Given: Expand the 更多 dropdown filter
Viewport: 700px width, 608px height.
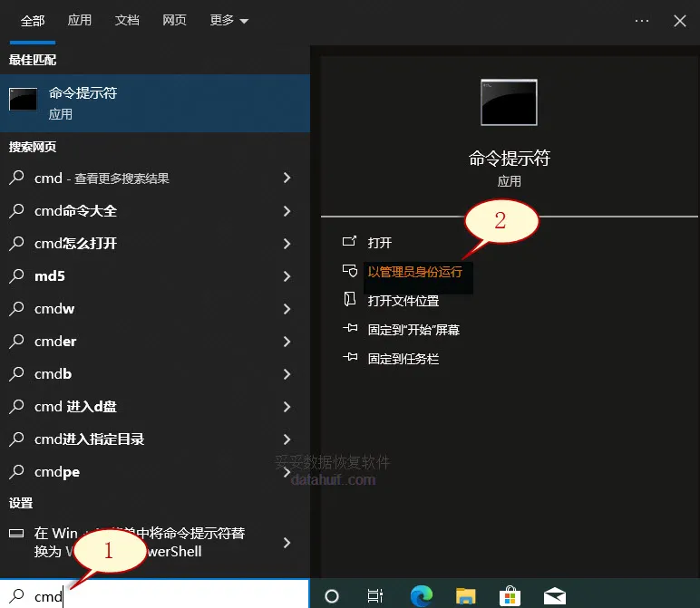Looking at the screenshot, I should click(x=228, y=20).
